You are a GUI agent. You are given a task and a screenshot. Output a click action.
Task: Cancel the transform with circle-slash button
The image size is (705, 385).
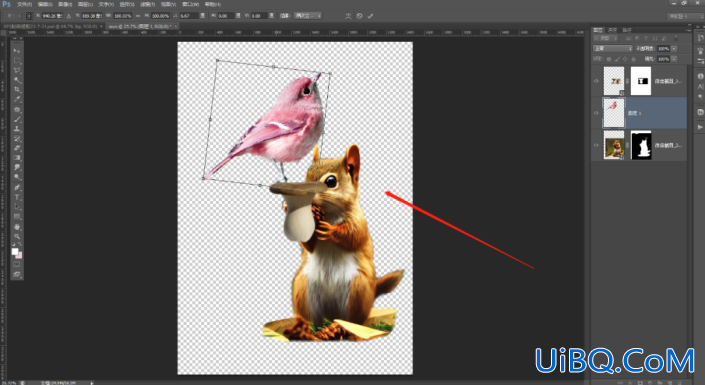tap(359, 16)
